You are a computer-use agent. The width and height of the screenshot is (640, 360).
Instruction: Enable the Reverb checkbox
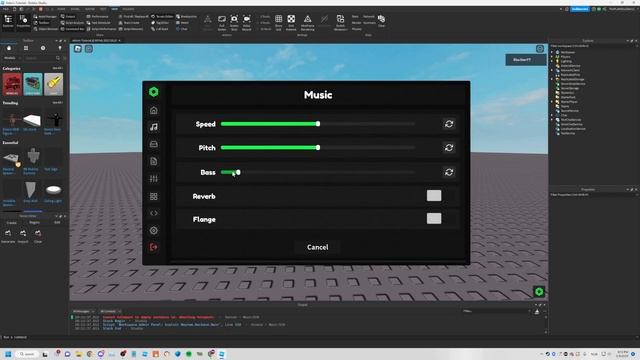point(434,196)
